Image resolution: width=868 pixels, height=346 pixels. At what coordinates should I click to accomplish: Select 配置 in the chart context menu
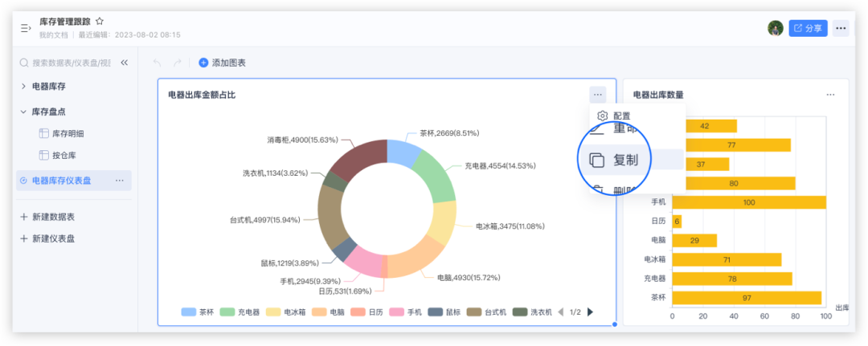point(621,116)
